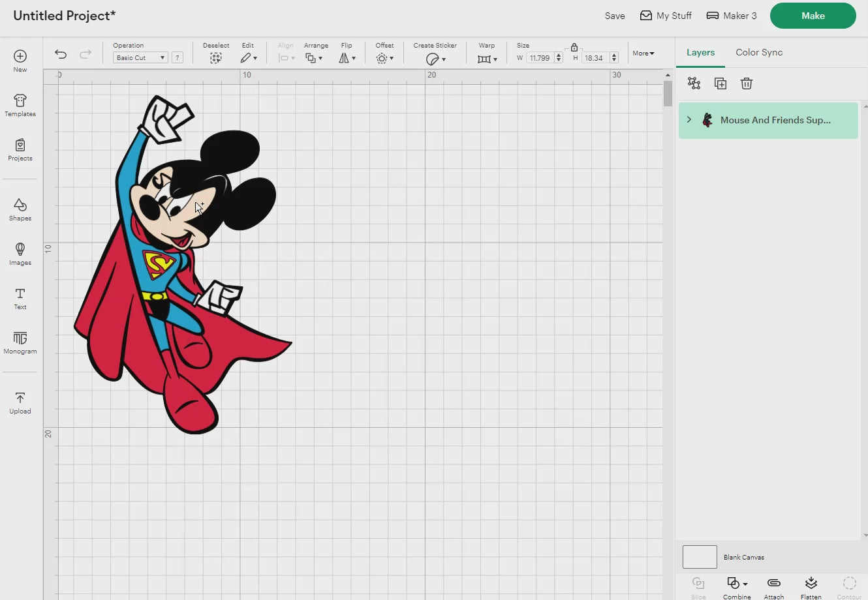The width and height of the screenshot is (868, 600).
Task: Click the Mouse And Friends layer thumbnail
Action: [x=707, y=120]
